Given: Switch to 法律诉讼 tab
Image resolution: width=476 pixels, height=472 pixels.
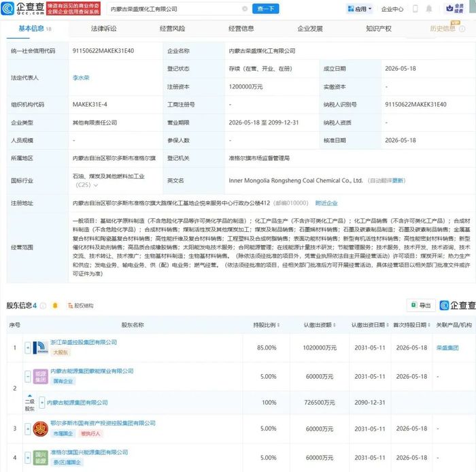Looking at the screenshot, I should (103, 29).
